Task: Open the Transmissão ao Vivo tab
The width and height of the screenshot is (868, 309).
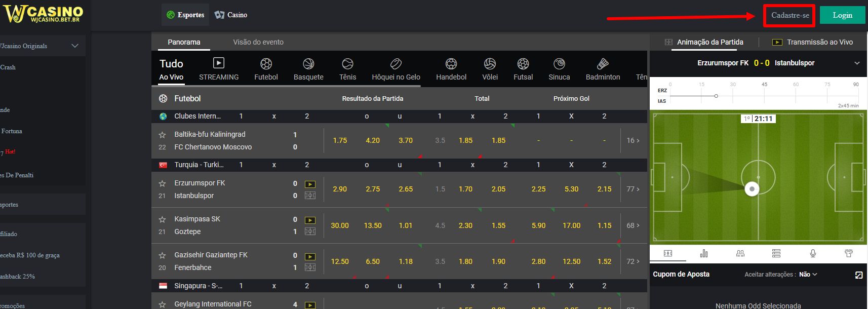Action: [x=812, y=42]
